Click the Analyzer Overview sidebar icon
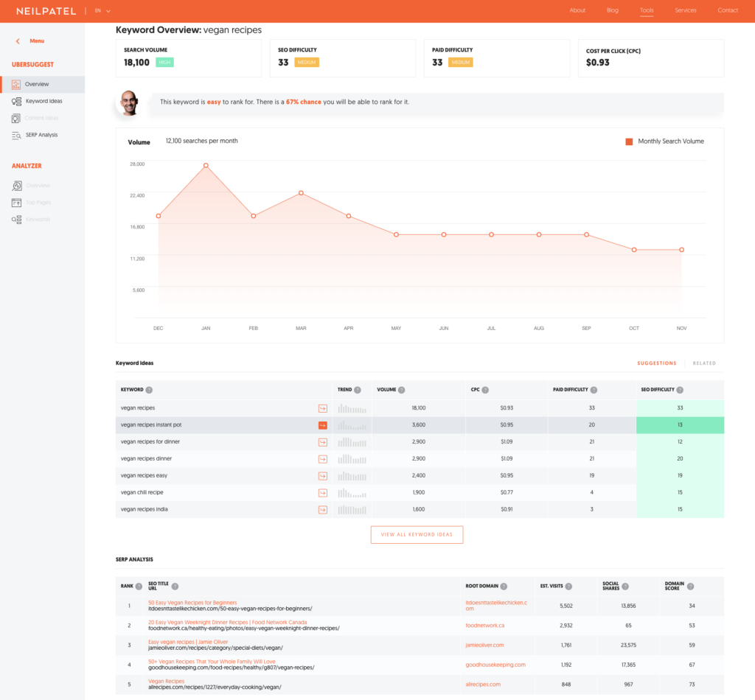This screenshot has height=700, width=755. [x=17, y=186]
